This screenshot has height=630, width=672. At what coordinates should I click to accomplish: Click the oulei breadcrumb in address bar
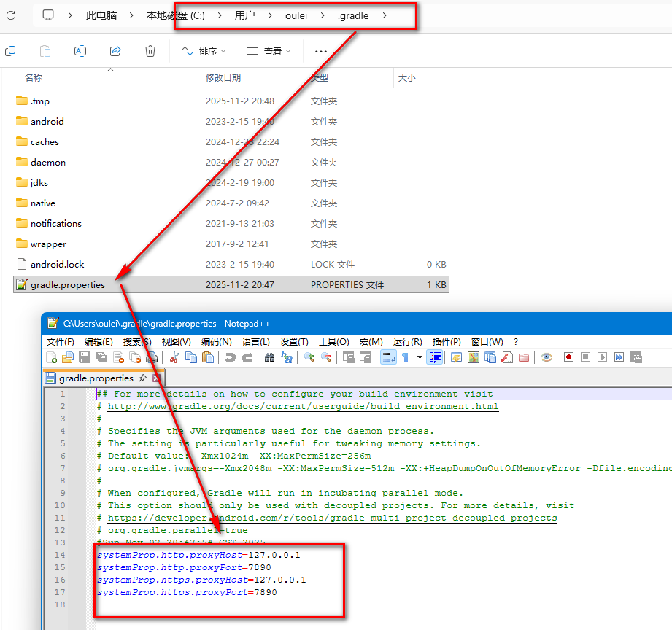coord(298,15)
